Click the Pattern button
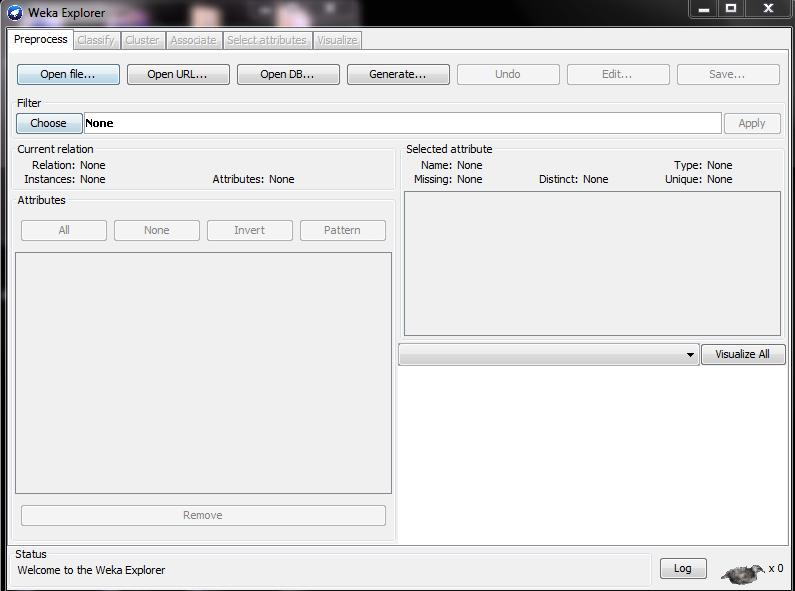Image resolution: width=795 pixels, height=591 pixels. click(x=342, y=230)
